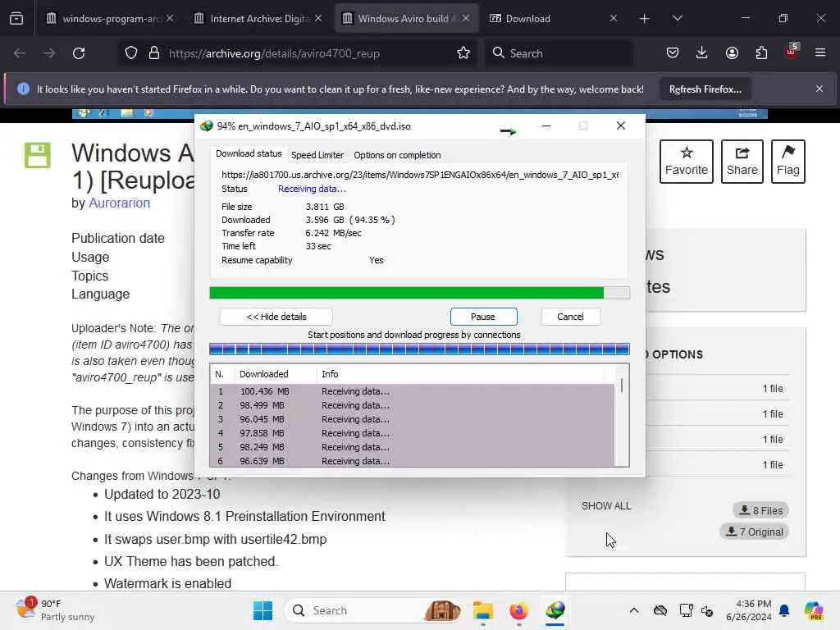Image resolution: width=840 pixels, height=630 pixels.
Task: Click the green download progress bar
Action: (x=419, y=293)
